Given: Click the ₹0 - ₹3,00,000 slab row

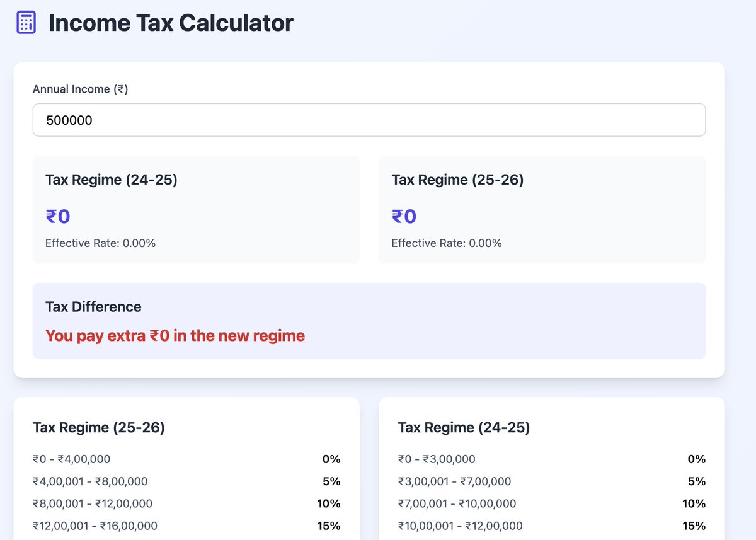Looking at the screenshot, I should point(552,459).
